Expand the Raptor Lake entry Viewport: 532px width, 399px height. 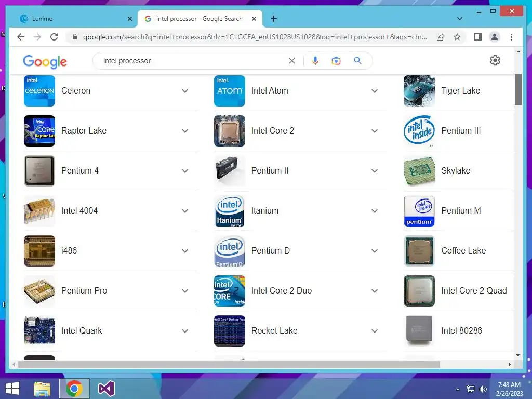coord(185,131)
